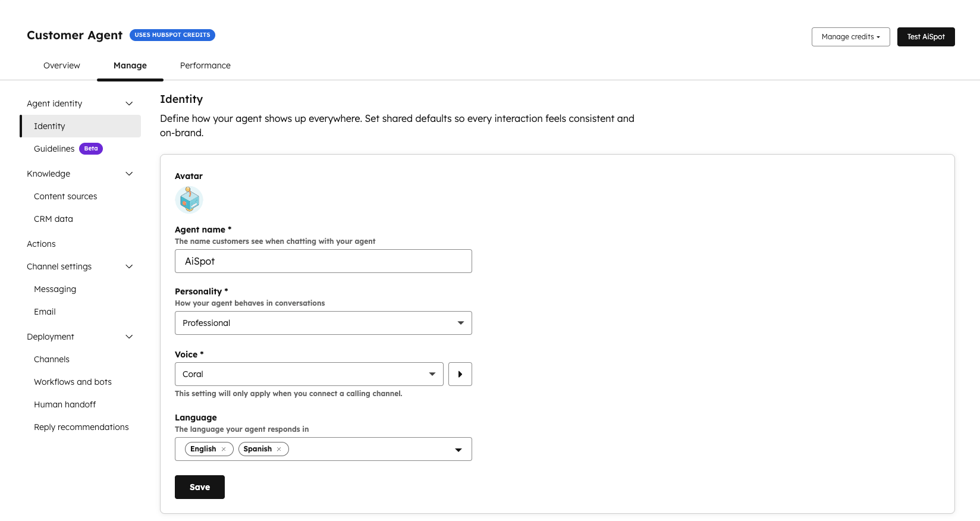Open Guidelines Beta in sidebar

click(x=55, y=149)
